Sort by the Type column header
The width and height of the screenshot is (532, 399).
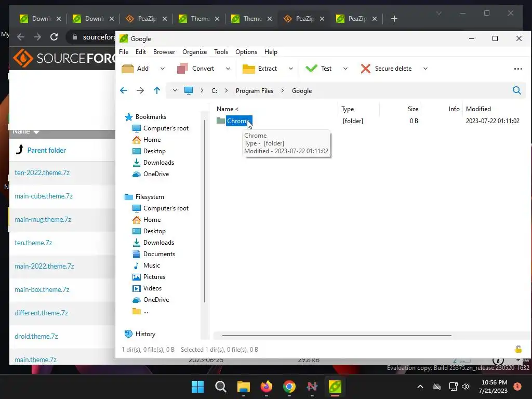click(348, 109)
